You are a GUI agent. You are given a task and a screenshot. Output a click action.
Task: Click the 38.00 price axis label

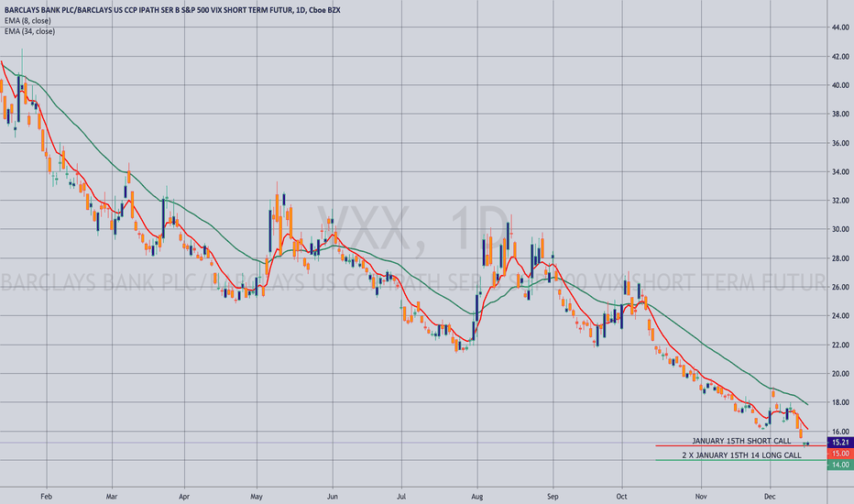840,114
